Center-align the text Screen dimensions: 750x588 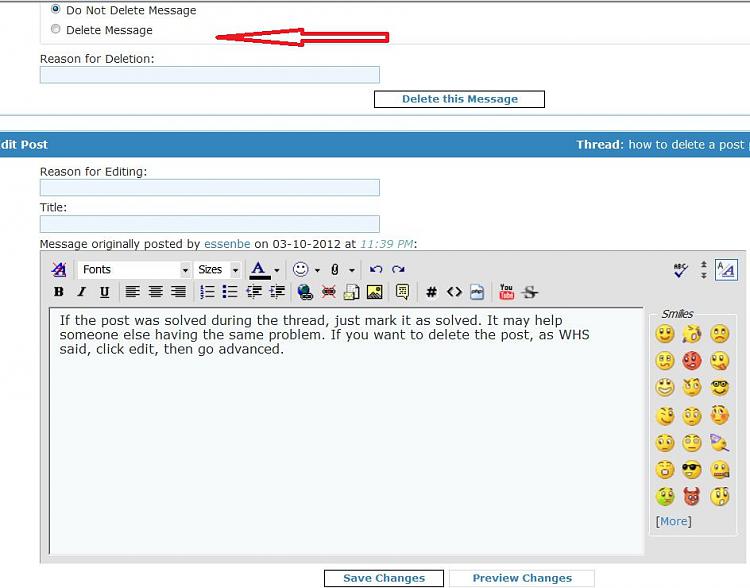[155, 292]
